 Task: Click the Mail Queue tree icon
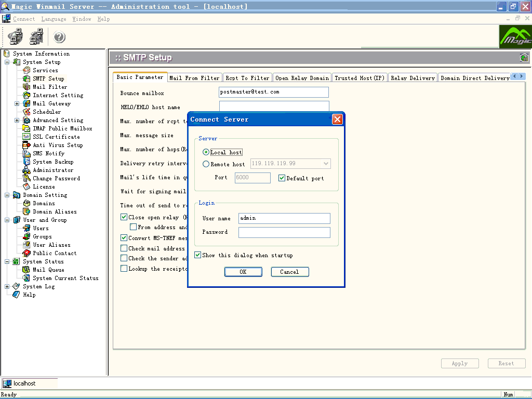click(26, 270)
